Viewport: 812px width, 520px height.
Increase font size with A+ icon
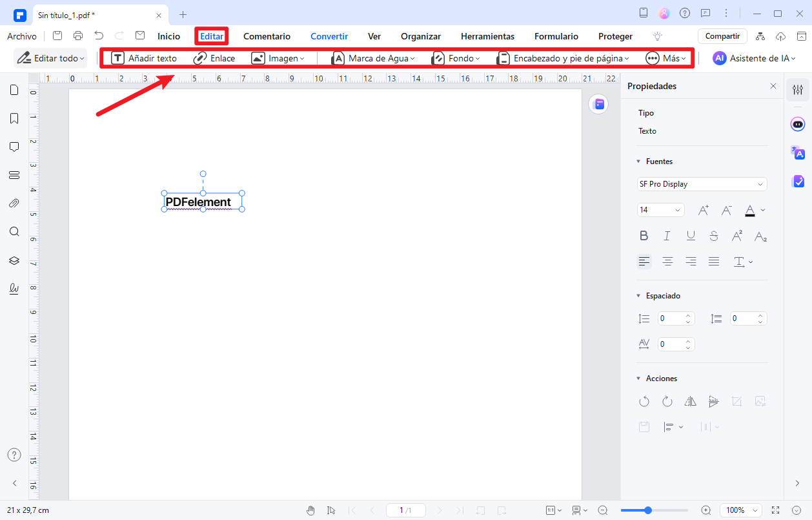pyautogui.click(x=704, y=210)
